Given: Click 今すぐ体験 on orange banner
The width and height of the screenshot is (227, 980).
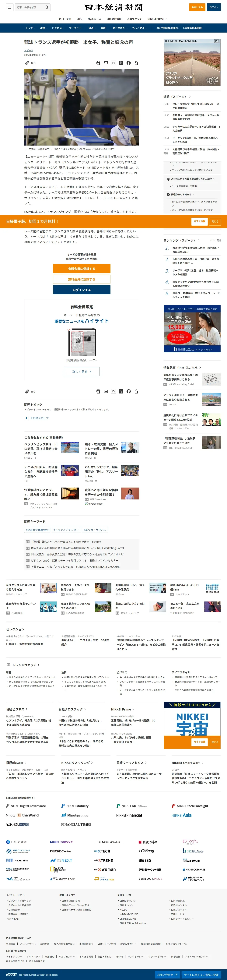Looking at the screenshot, I should click(200, 221).
